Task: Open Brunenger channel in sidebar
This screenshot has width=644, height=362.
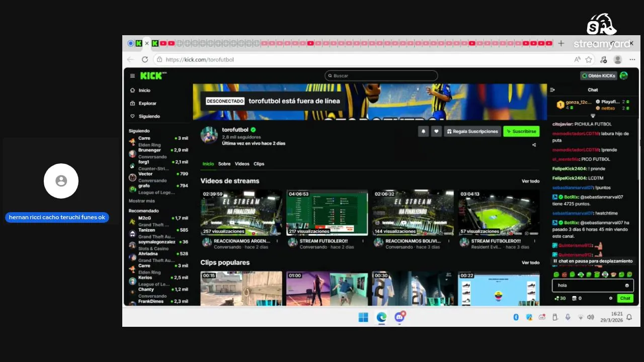Action: pos(158,153)
